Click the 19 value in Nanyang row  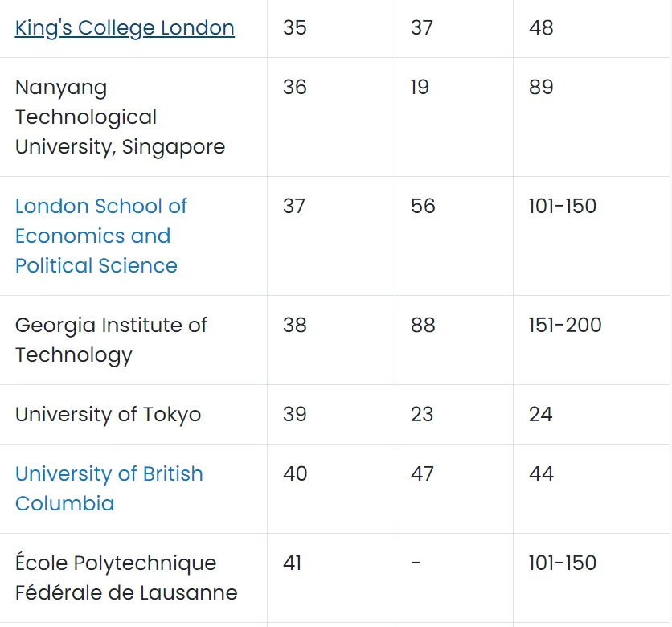click(x=420, y=87)
